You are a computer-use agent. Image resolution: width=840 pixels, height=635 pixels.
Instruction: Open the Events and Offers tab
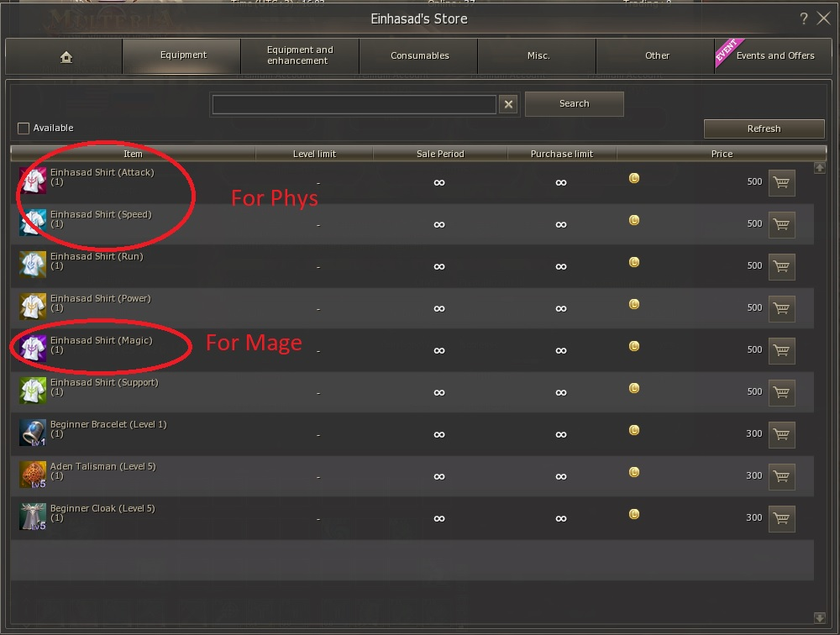pos(773,55)
